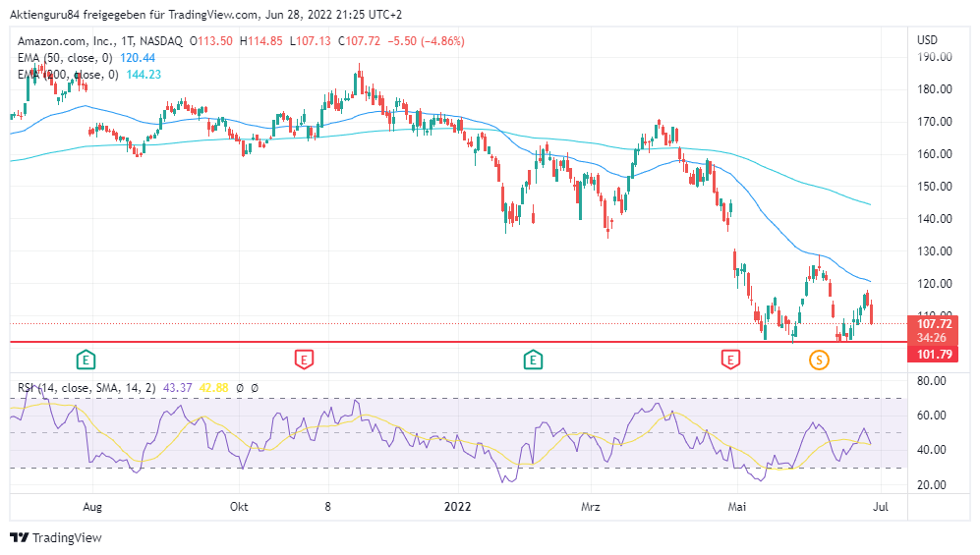Click the TradingView logo
Viewport: 980px width, 555px height.
pyautogui.click(x=56, y=537)
